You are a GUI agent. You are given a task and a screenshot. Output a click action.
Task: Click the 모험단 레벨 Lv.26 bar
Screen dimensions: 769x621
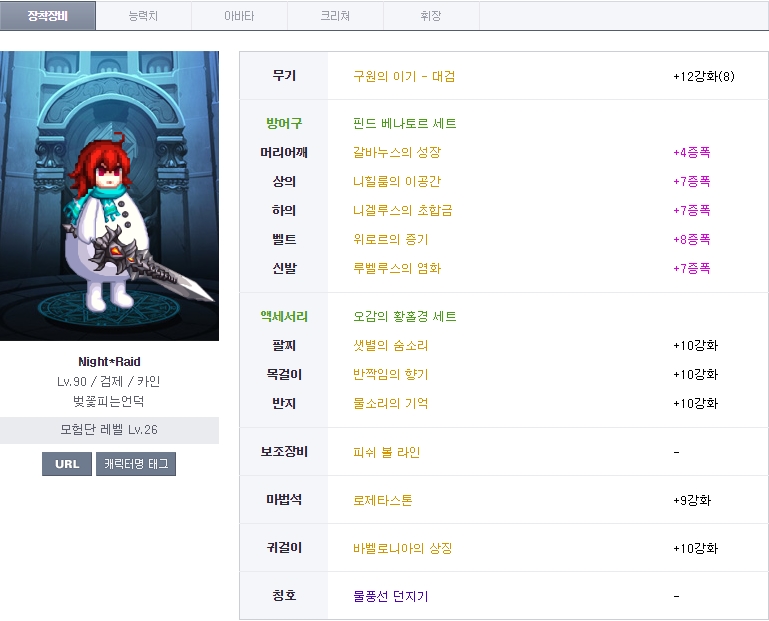click(x=109, y=430)
